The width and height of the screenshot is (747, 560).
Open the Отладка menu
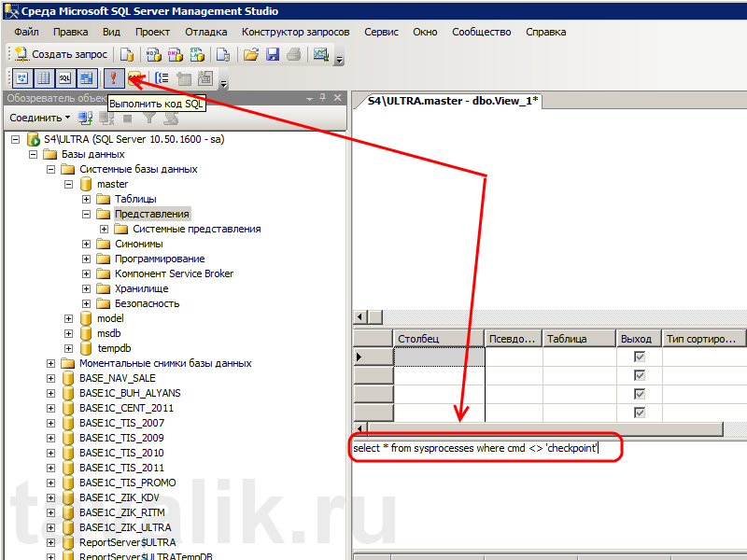pyautogui.click(x=205, y=32)
